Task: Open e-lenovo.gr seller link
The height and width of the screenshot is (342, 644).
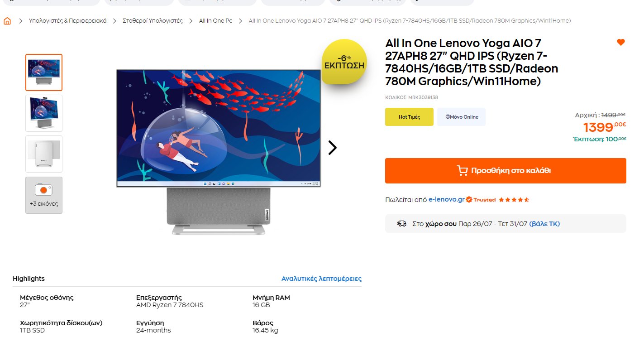Action: pos(447,199)
